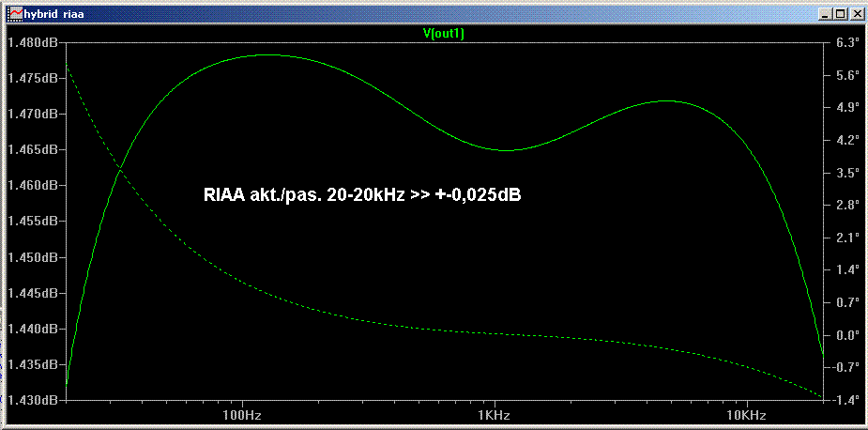Minimize the hybrid riaa plot window

(825, 14)
